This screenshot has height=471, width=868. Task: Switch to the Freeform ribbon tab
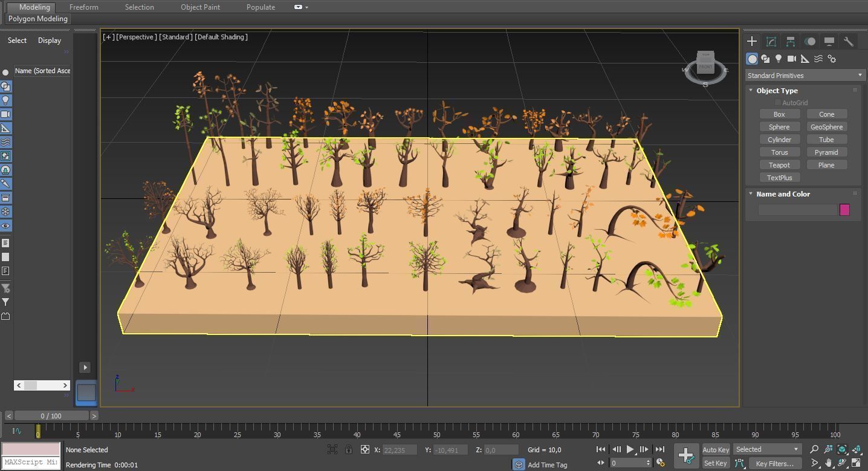coord(84,7)
